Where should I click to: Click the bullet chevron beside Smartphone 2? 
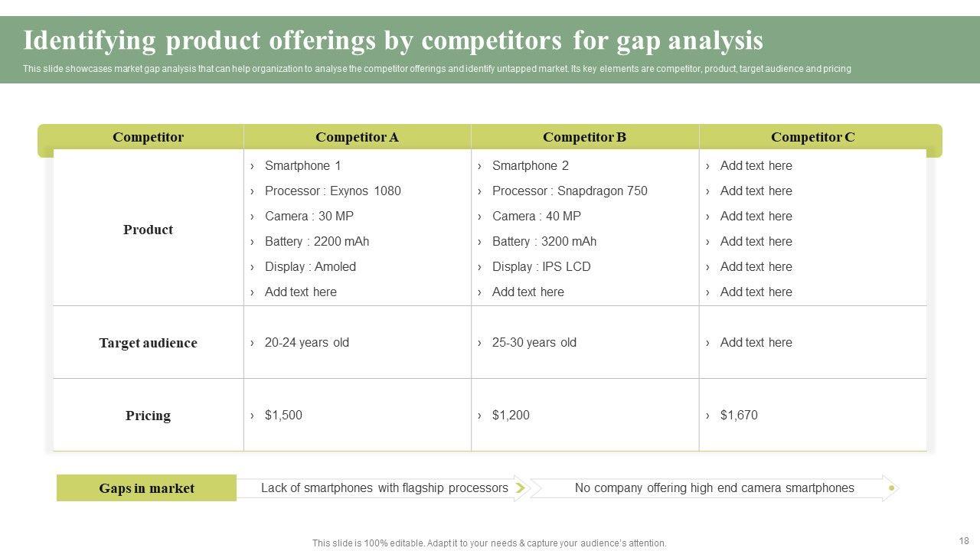pyautogui.click(x=479, y=166)
